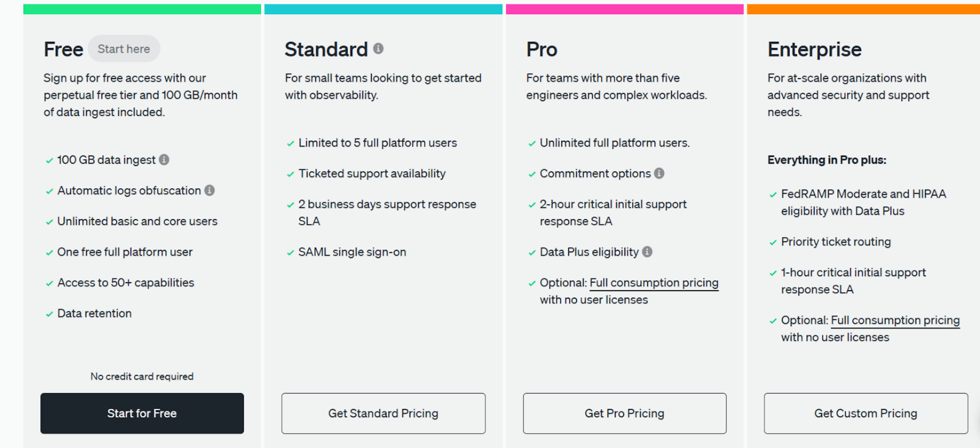The width and height of the screenshot is (980, 448).
Task: Click the Start here badge
Action: (x=124, y=49)
